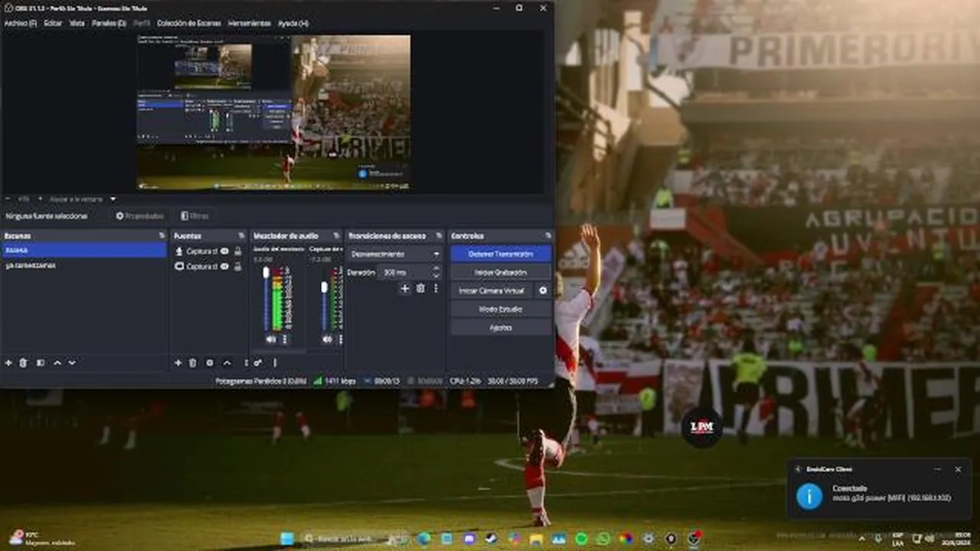Select the highlighted scene in Escenas list

tap(84, 250)
